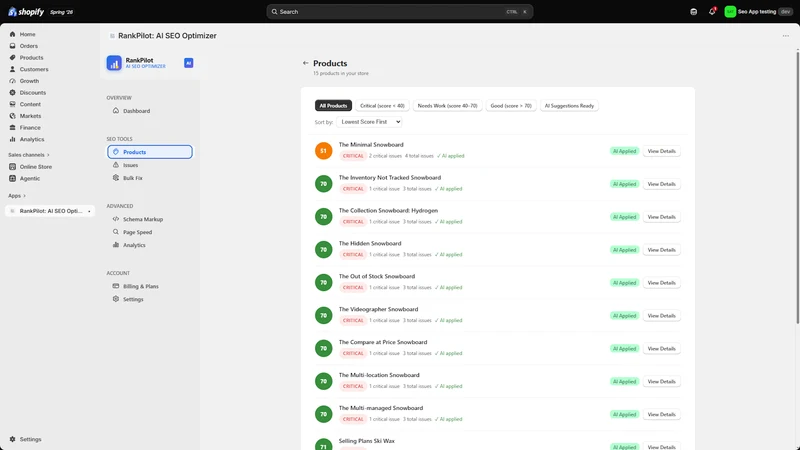Screen dimensions: 800x450
Task: Pin the RankPilot app in the sidebar
Action: point(89,211)
